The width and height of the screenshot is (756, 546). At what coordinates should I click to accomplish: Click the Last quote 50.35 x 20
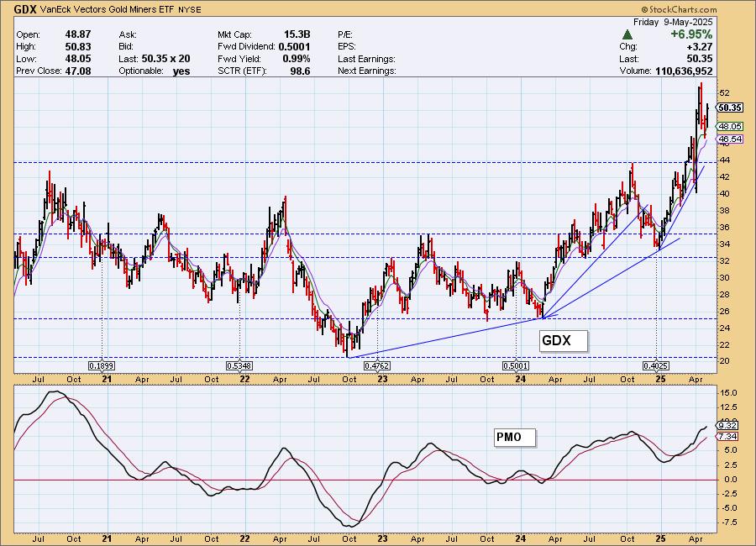point(165,59)
